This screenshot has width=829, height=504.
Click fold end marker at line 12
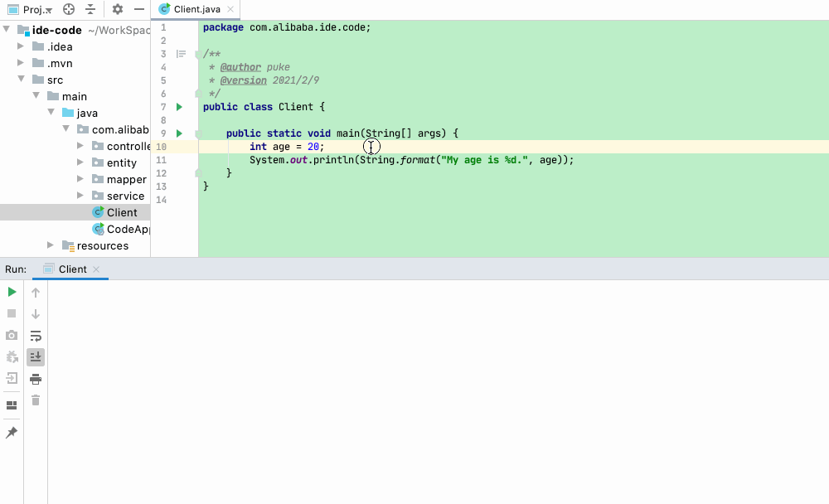coord(198,173)
